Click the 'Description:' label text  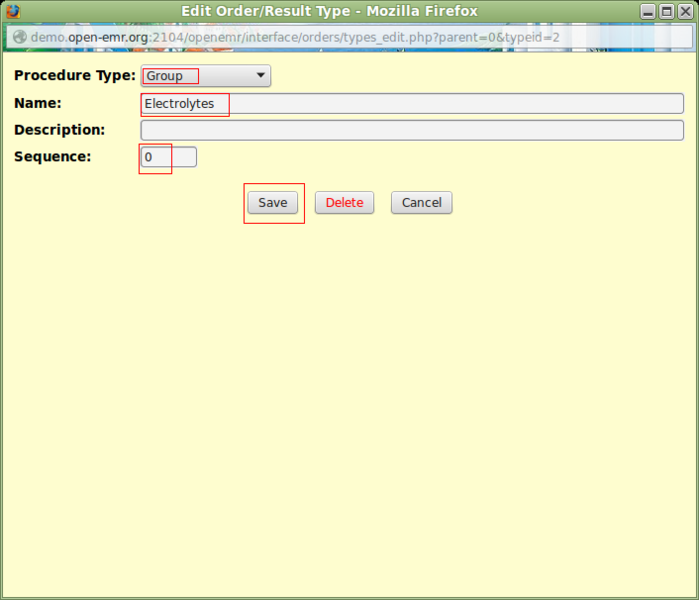click(x=59, y=130)
